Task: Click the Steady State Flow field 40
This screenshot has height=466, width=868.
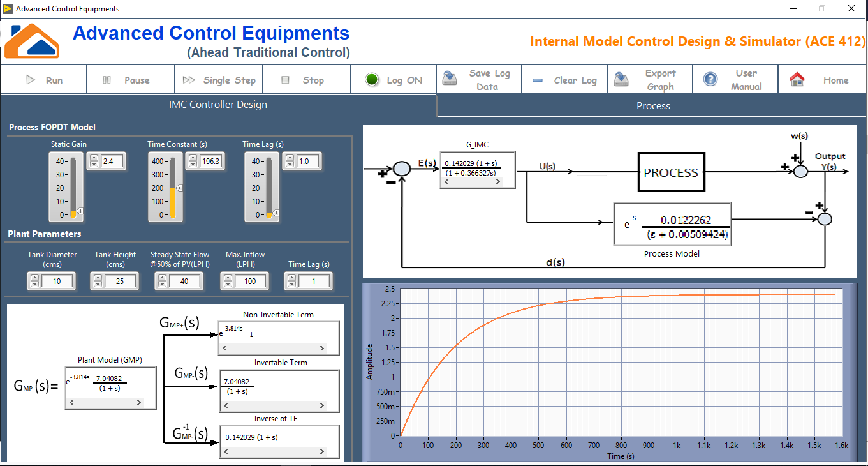Action: [x=185, y=281]
